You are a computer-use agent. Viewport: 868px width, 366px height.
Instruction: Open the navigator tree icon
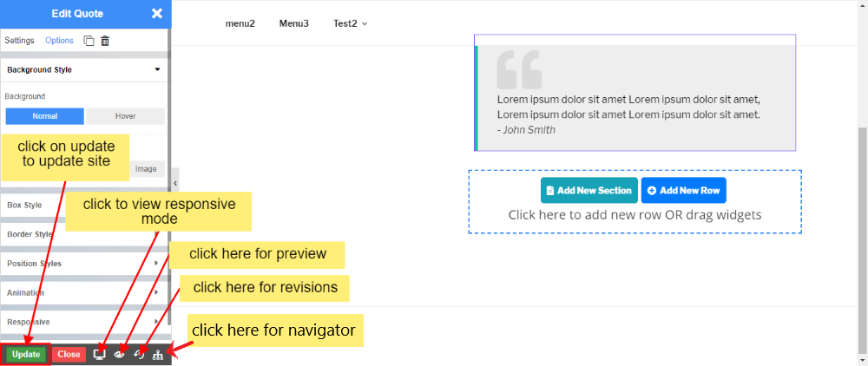[x=158, y=354]
